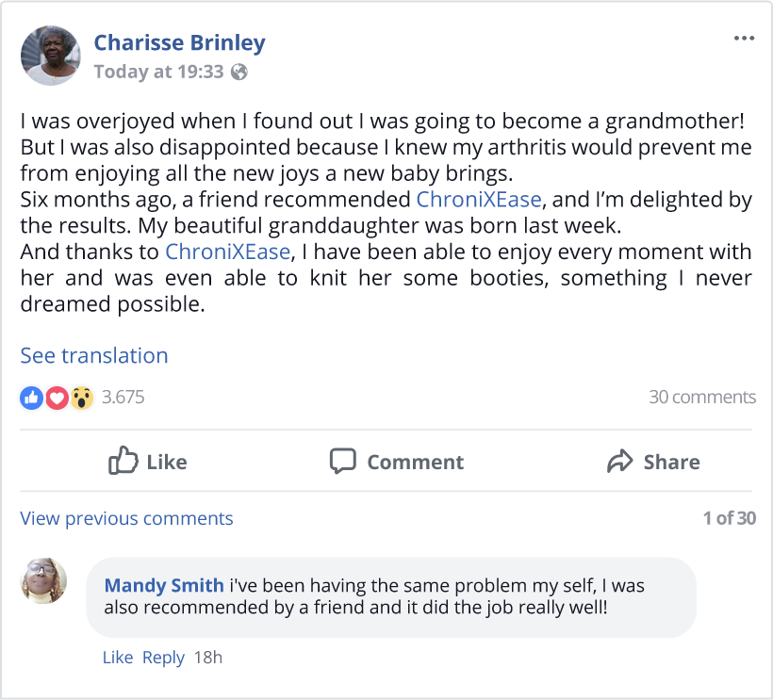Open Charisse Brinley's profile picture
The image size is (773, 700).
click(x=51, y=56)
